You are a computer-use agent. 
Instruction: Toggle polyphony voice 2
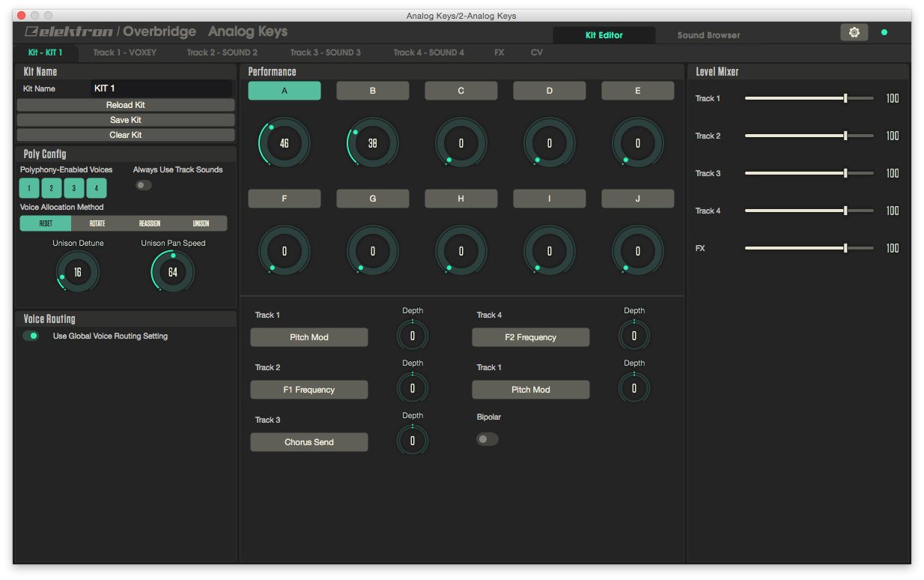point(52,188)
